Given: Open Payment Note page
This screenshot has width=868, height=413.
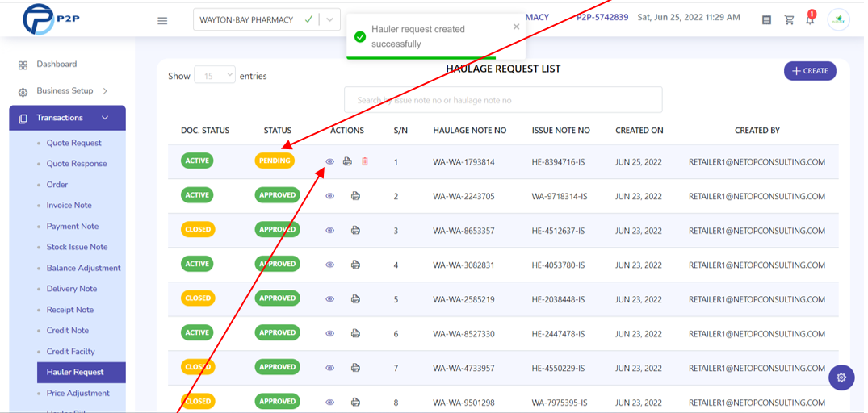Looking at the screenshot, I should click(73, 226).
